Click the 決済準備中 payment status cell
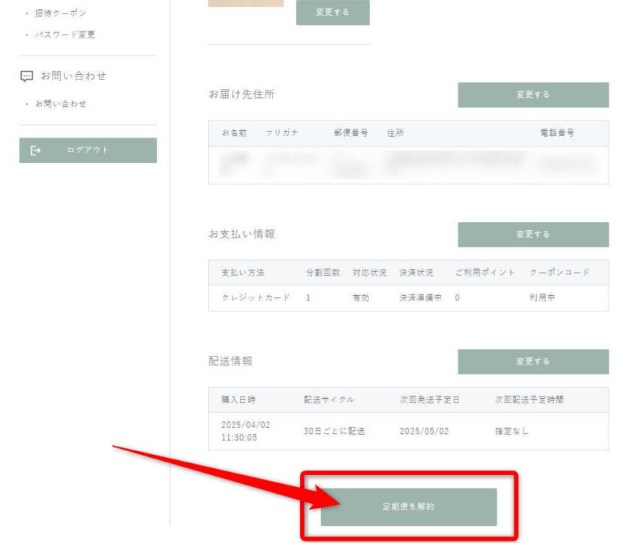This screenshot has height=548, width=630. click(x=421, y=298)
